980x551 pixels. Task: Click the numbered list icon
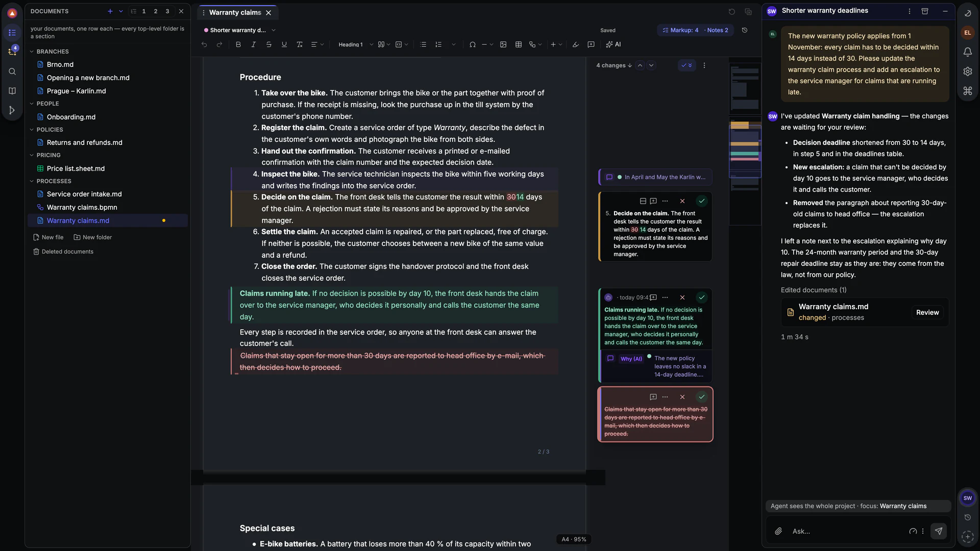(438, 45)
